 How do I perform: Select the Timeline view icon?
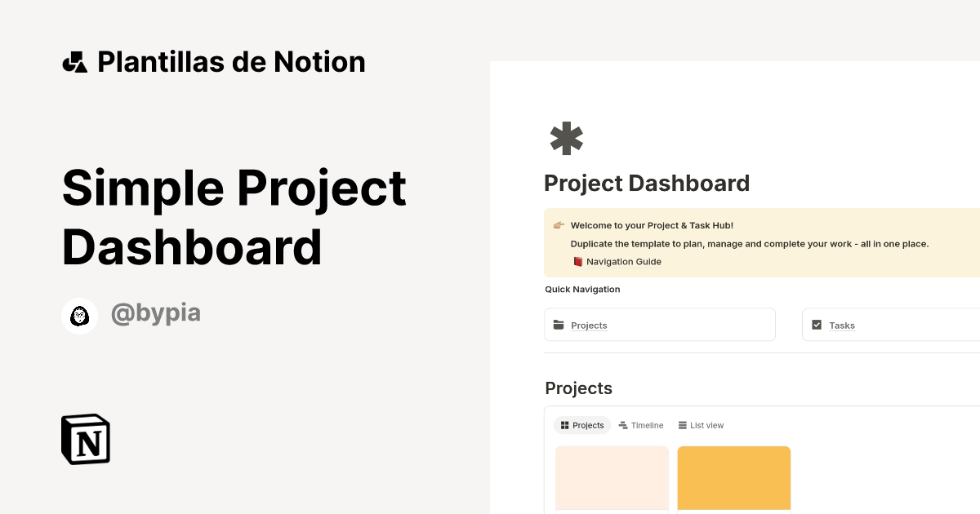[x=622, y=425]
